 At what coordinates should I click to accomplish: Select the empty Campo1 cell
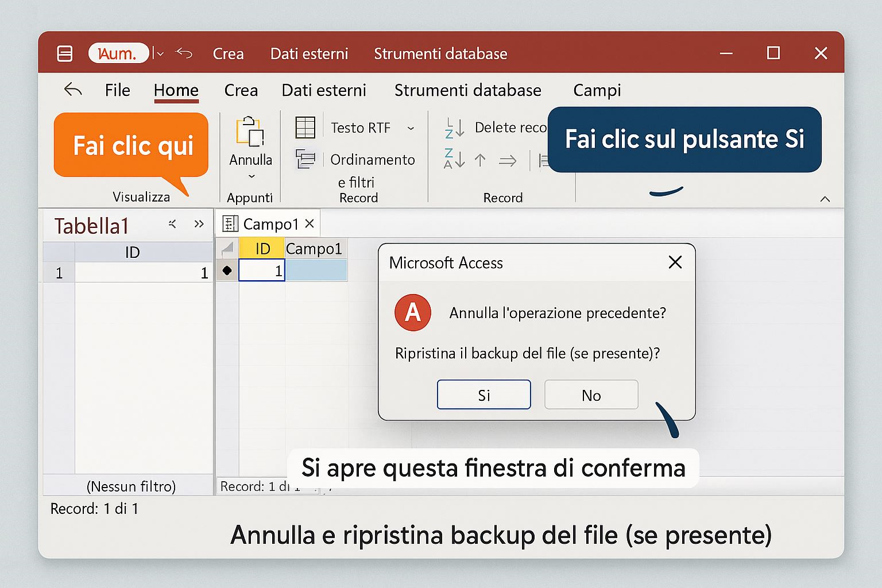[316, 270]
